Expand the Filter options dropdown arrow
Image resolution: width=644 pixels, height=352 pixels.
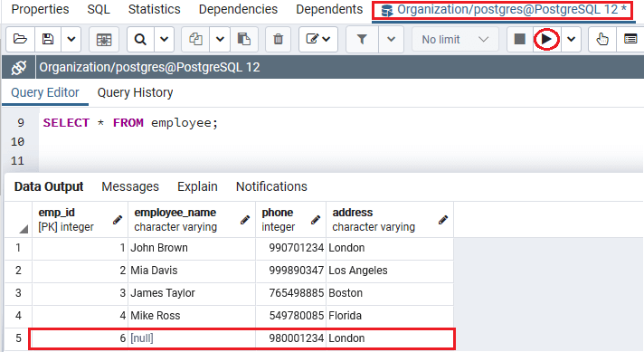tap(391, 40)
